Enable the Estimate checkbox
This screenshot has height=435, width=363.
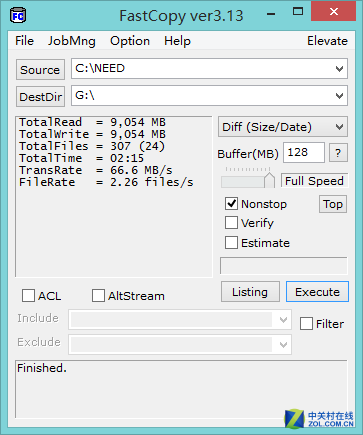pos(231,243)
